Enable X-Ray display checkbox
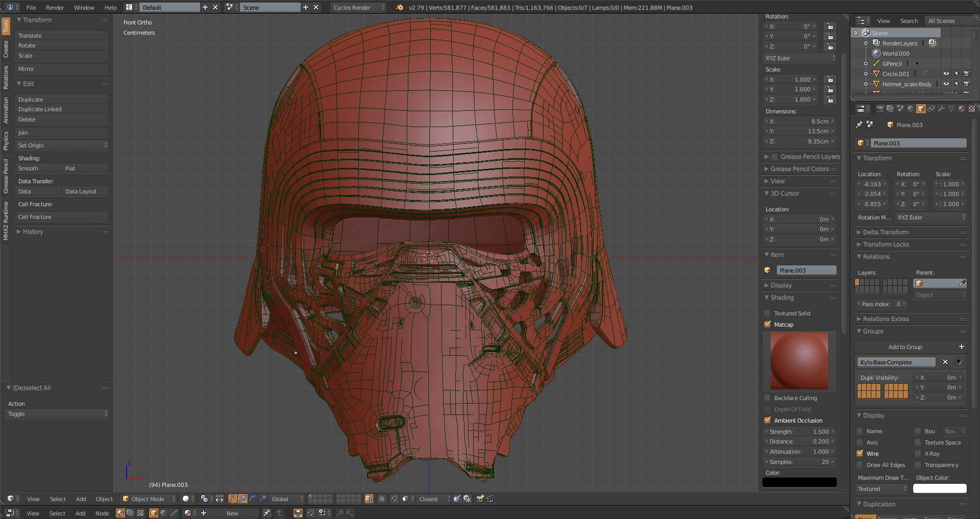The image size is (980, 519). pyautogui.click(x=918, y=454)
